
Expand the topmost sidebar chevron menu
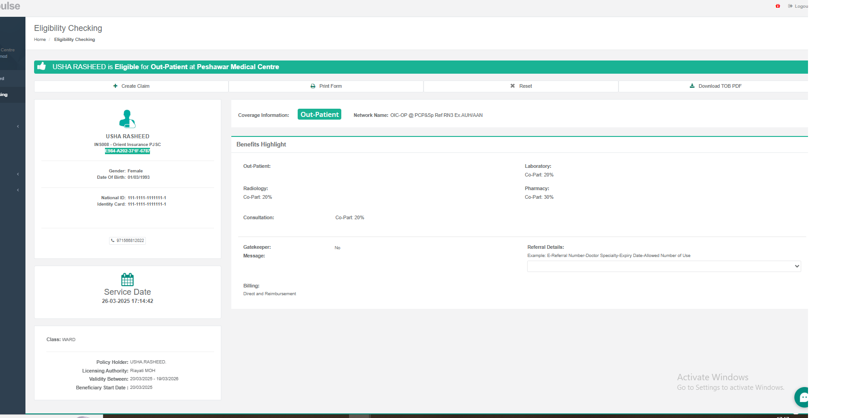pos(18,126)
